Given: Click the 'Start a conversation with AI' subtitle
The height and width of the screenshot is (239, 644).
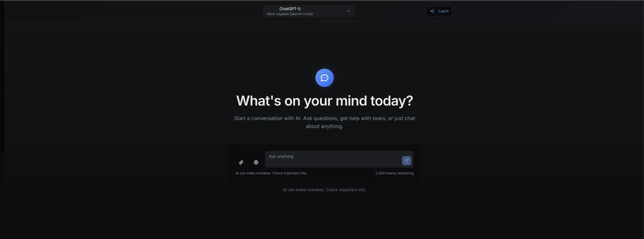Looking at the screenshot, I should click(x=325, y=122).
